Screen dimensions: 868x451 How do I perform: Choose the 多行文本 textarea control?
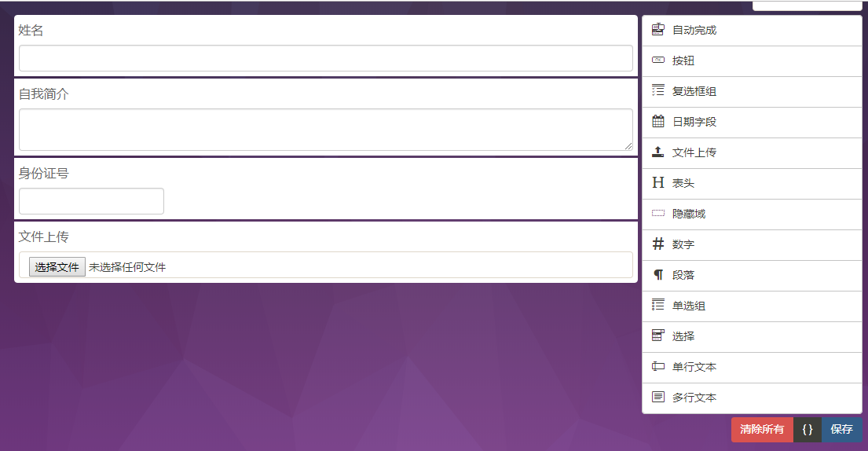(752, 398)
